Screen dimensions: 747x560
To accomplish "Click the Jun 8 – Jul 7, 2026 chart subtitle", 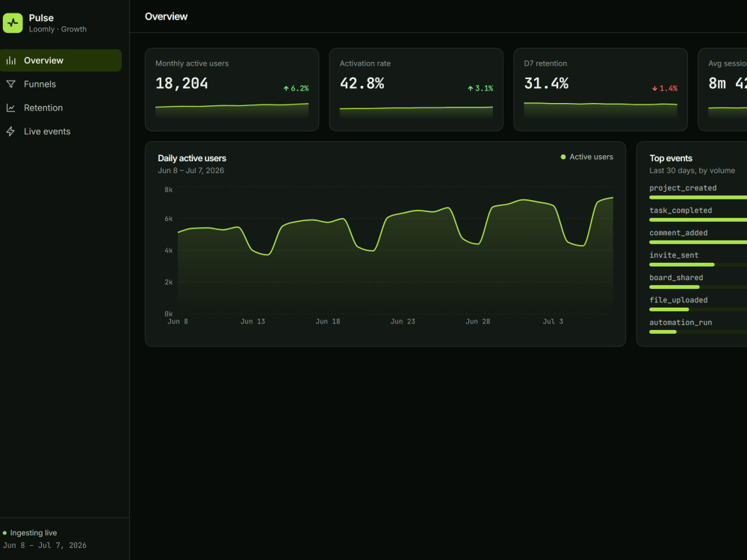I will (x=191, y=170).
